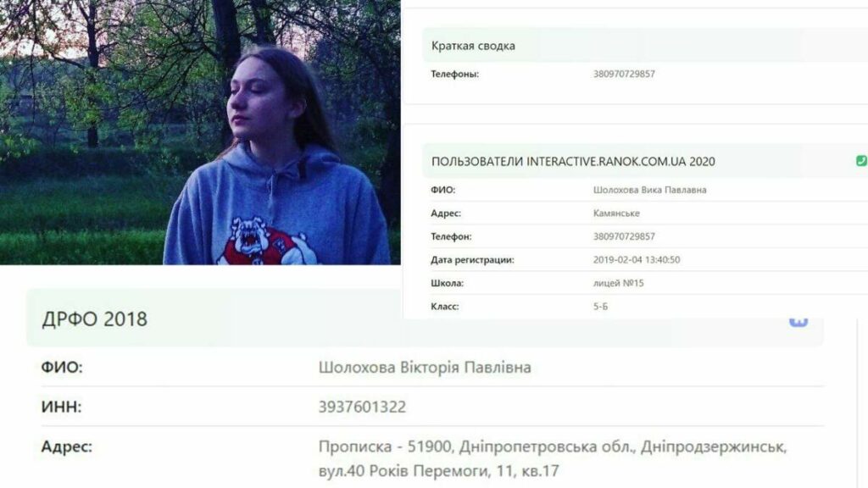Collapse the Краткая сводка section header

click(x=644, y=46)
